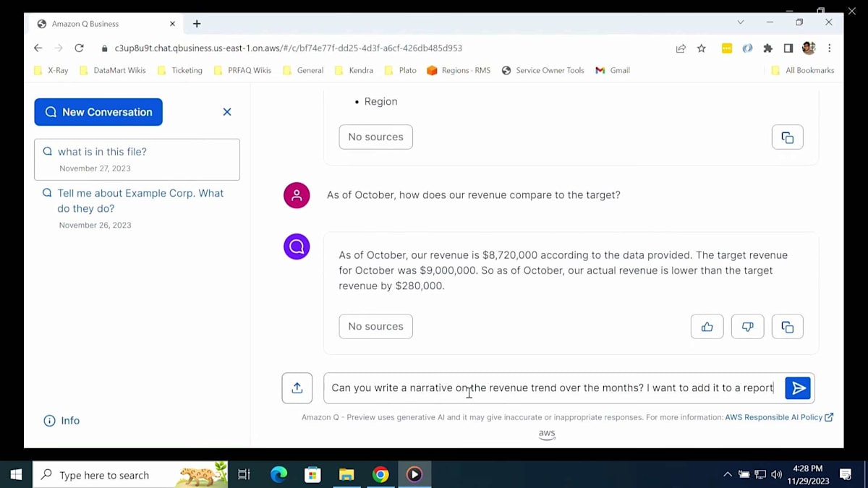Viewport: 868px width, 488px height.
Task: Open the Ticketing bookmark folder
Action: [180, 70]
